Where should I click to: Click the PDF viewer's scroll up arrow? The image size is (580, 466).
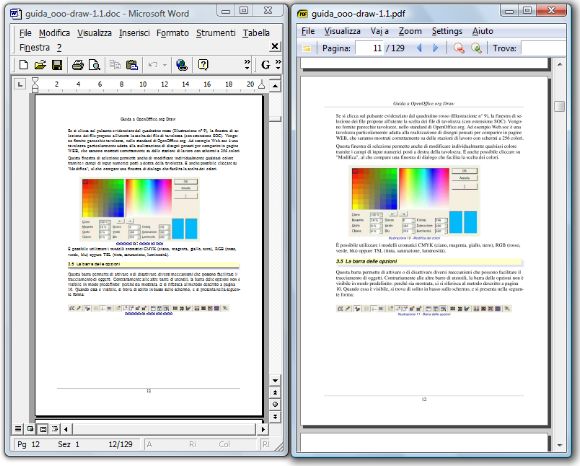tap(560, 64)
